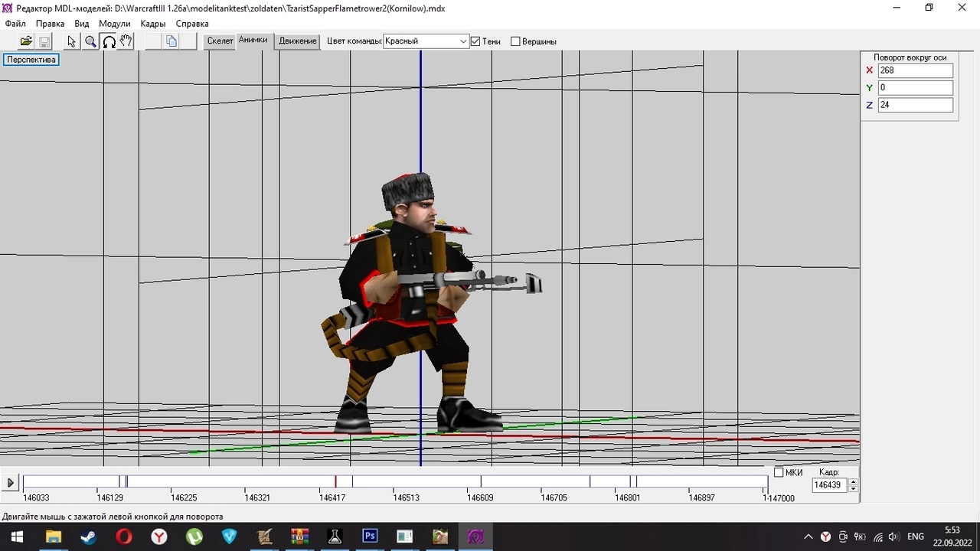Select the arrow pointer tool
Viewport: 980px width, 551px height.
(x=72, y=41)
